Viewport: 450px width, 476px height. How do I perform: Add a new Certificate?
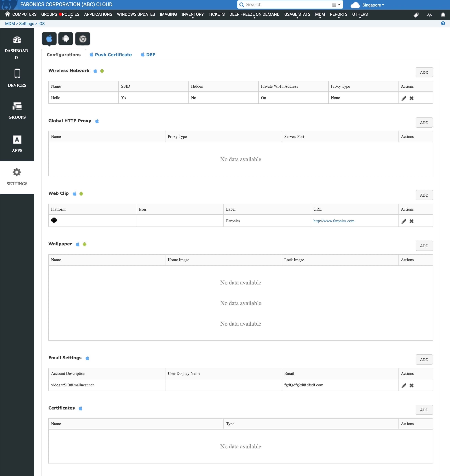[x=424, y=410]
